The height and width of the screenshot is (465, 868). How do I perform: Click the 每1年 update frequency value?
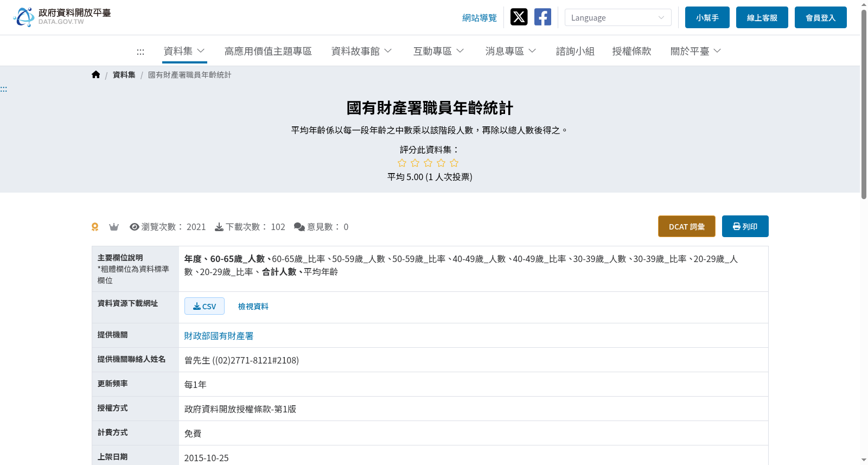(195, 385)
